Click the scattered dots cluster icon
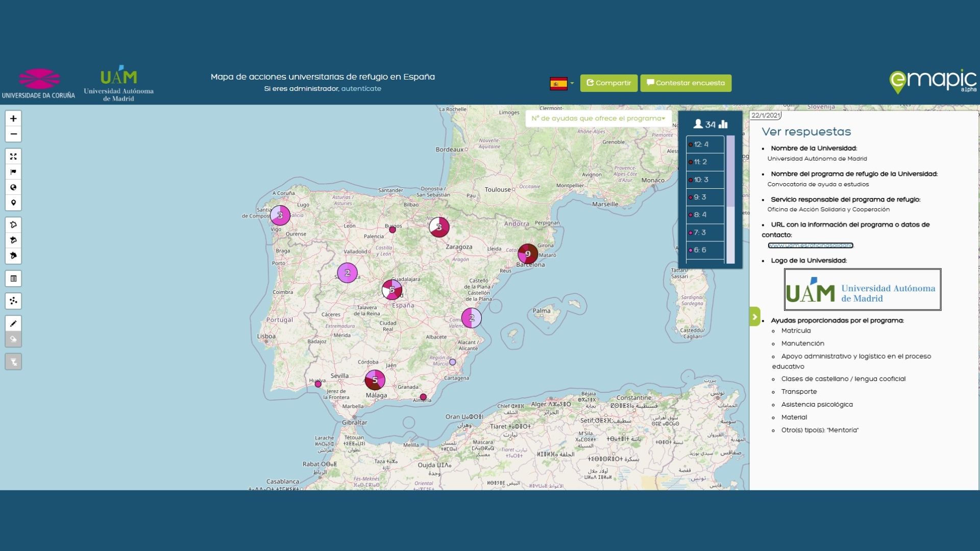The image size is (980, 551). pyautogui.click(x=13, y=301)
